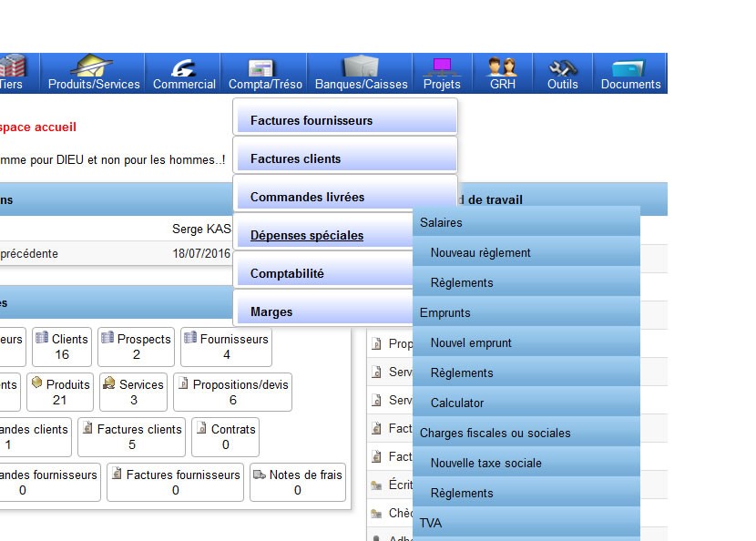Image resolution: width=756 pixels, height=541 pixels.
Task: Open the Compta/Tréso module icon
Action: coord(261,68)
